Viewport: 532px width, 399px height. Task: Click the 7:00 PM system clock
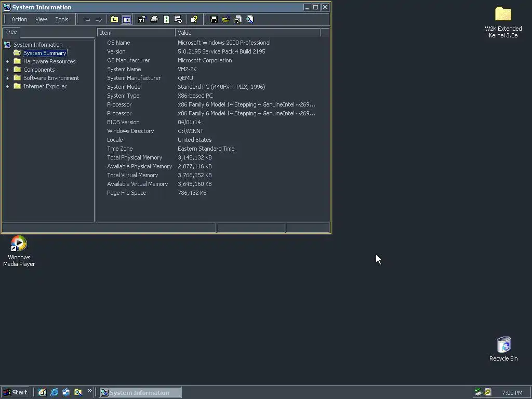tap(512, 393)
